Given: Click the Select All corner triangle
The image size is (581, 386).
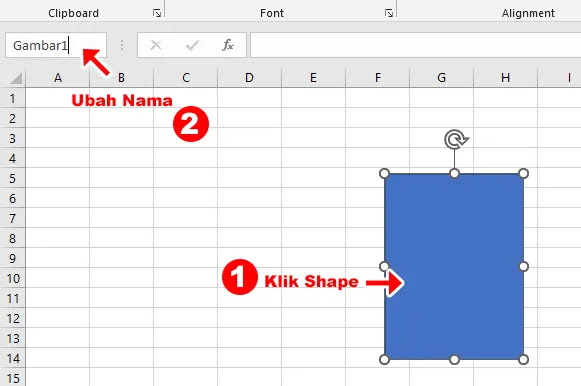Looking at the screenshot, I should click(x=16, y=78).
